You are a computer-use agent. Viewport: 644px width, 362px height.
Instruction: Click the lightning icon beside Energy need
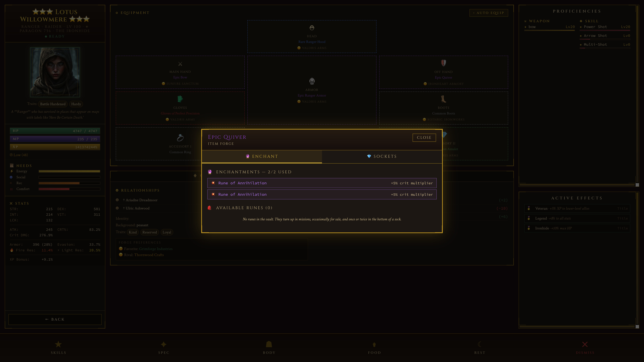[12, 171]
